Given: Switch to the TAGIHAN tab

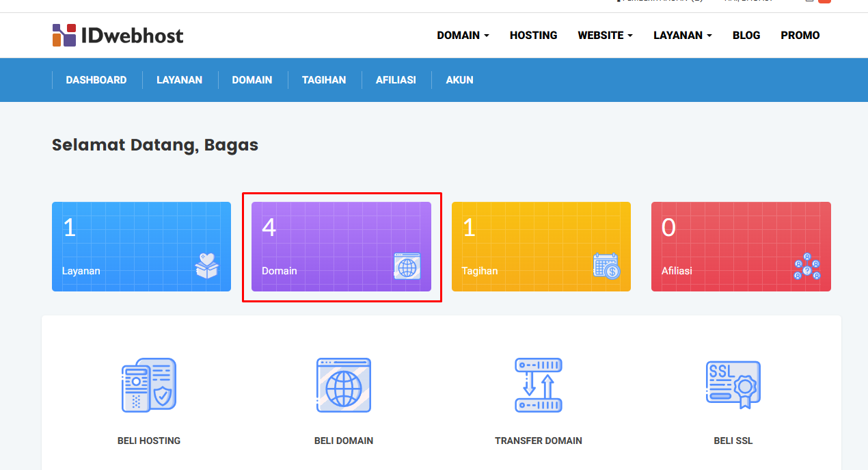Looking at the screenshot, I should coord(324,80).
